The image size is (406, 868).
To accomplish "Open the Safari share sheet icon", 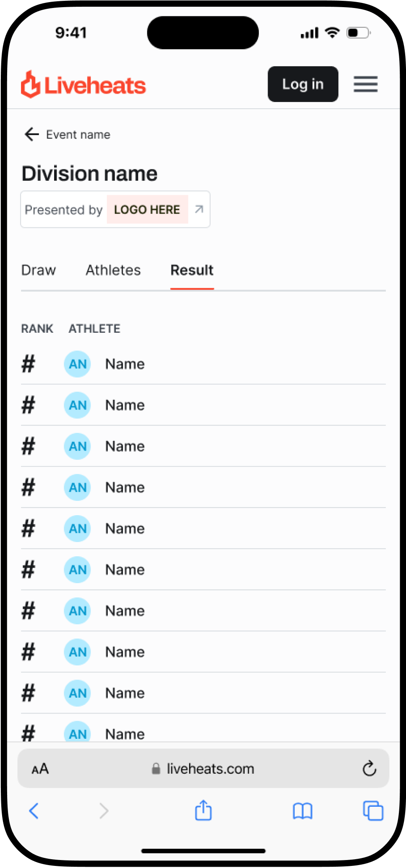I will [203, 810].
